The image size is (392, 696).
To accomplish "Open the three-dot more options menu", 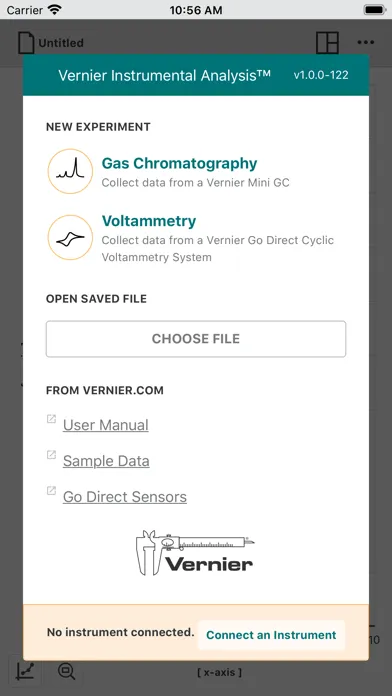I will click(x=366, y=43).
